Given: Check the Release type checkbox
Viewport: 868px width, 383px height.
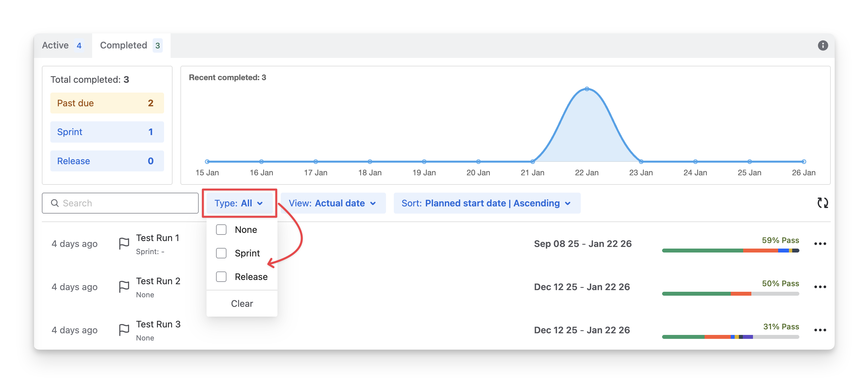Looking at the screenshot, I should pyautogui.click(x=221, y=277).
